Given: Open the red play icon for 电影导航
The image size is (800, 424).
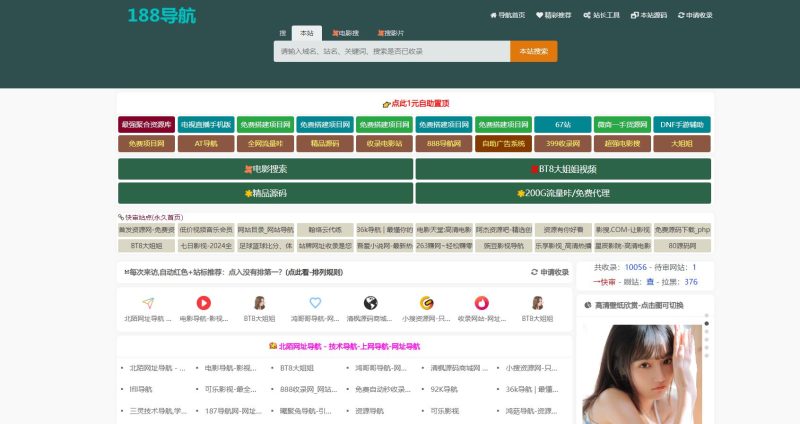Looking at the screenshot, I should (x=204, y=303).
